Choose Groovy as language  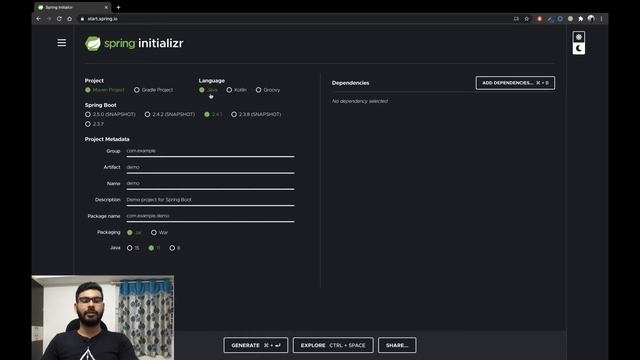268,90
